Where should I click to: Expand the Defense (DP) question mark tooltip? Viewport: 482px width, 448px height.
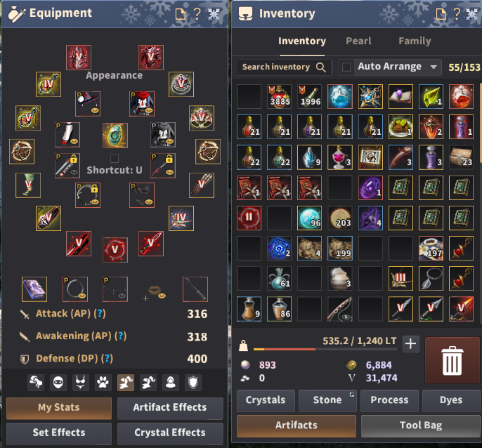tap(107, 359)
